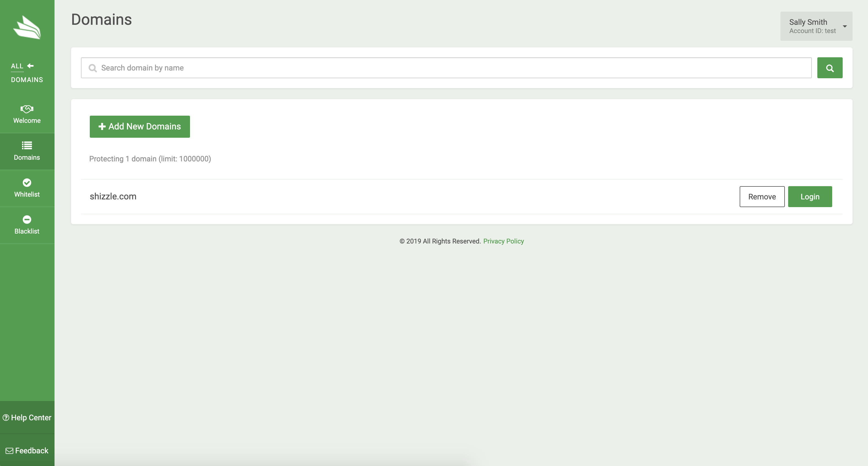Open the Privacy Policy link
Image resolution: width=868 pixels, height=466 pixels.
(503, 241)
